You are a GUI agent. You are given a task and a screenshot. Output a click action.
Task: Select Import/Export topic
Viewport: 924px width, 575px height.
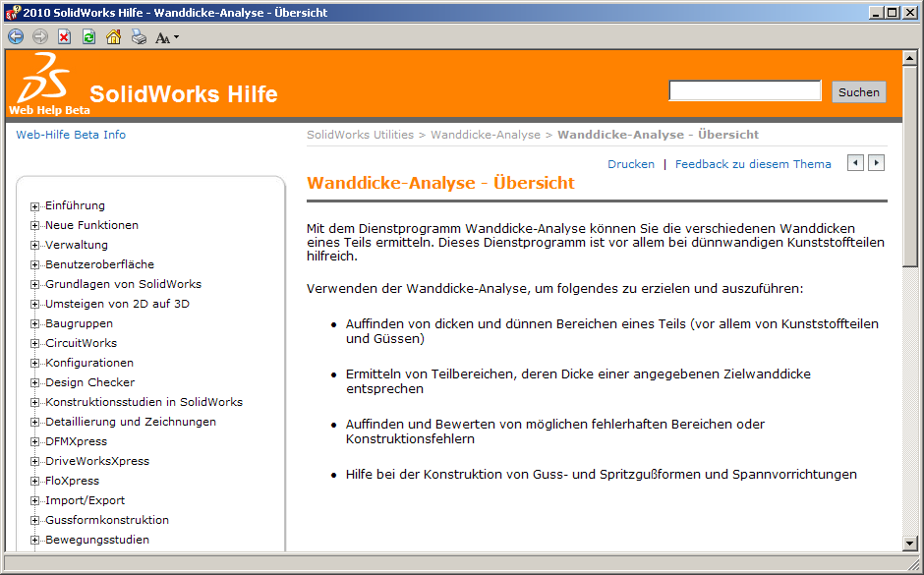[85, 500]
